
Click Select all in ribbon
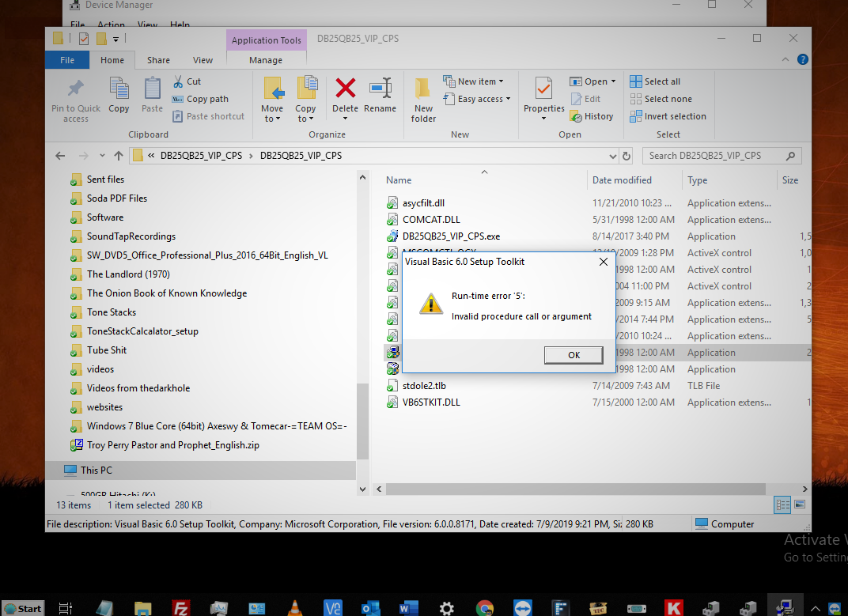click(x=655, y=81)
